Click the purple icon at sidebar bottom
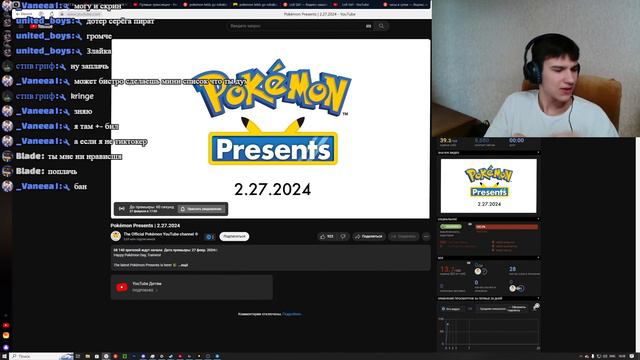 [x=6, y=347]
